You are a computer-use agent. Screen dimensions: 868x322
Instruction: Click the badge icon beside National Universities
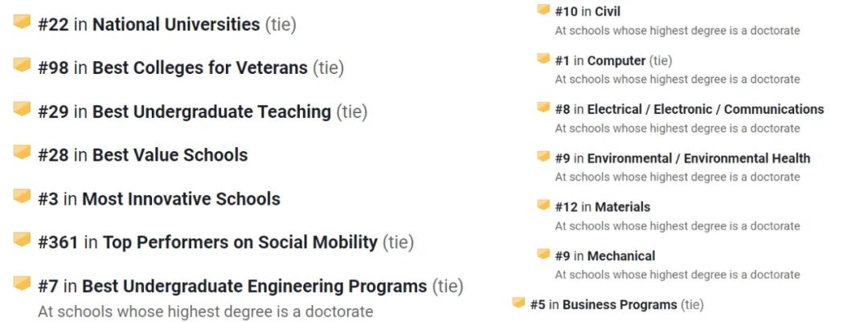[x=23, y=22]
